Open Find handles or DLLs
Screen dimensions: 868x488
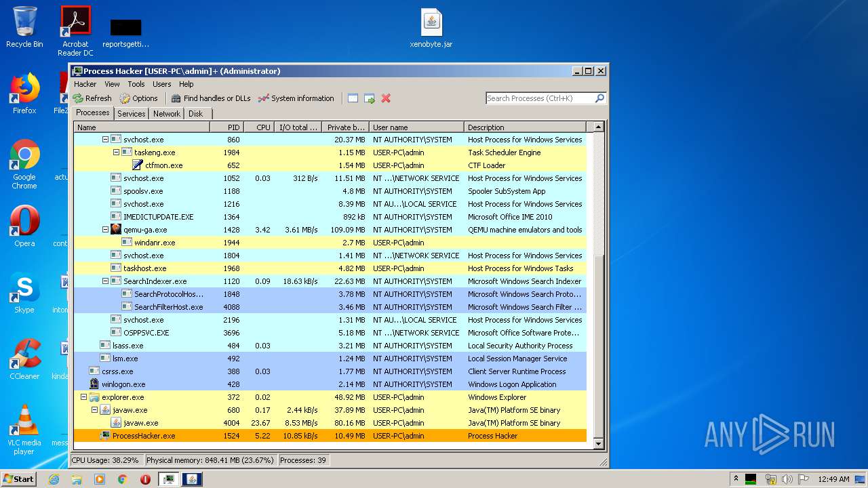pyautogui.click(x=211, y=98)
